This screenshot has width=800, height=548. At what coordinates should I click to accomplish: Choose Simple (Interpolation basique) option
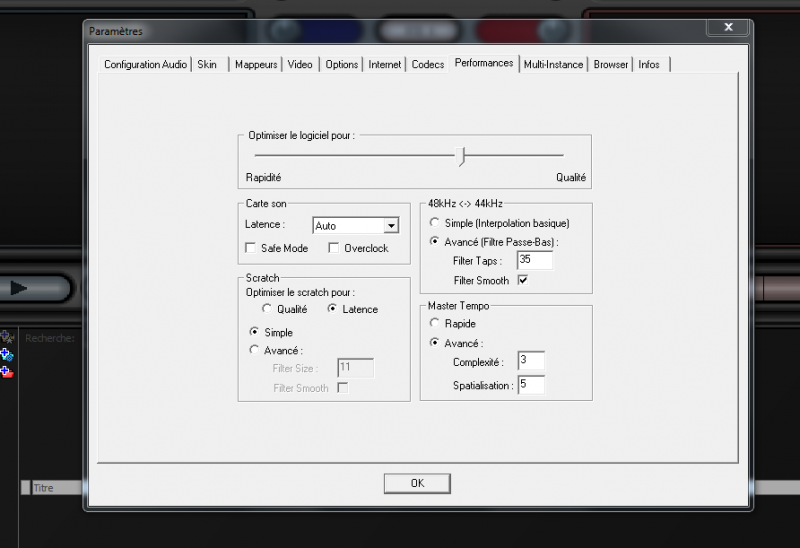(434, 223)
